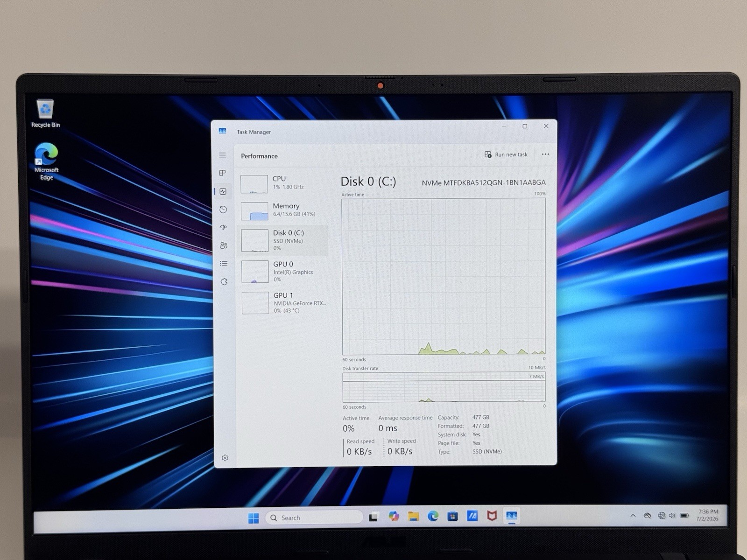Image resolution: width=747 pixels, height=560 pixels.
Task: Select the GPU 0 Intel Graphics item
Action: [284, 272]
